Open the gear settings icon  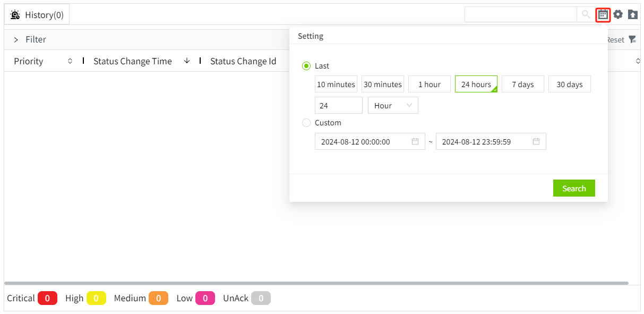[618, 15]
